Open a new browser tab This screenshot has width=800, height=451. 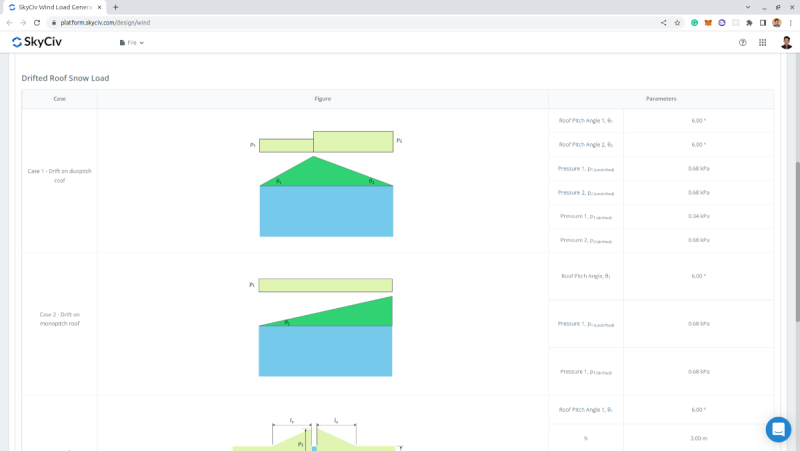(115, 7)
